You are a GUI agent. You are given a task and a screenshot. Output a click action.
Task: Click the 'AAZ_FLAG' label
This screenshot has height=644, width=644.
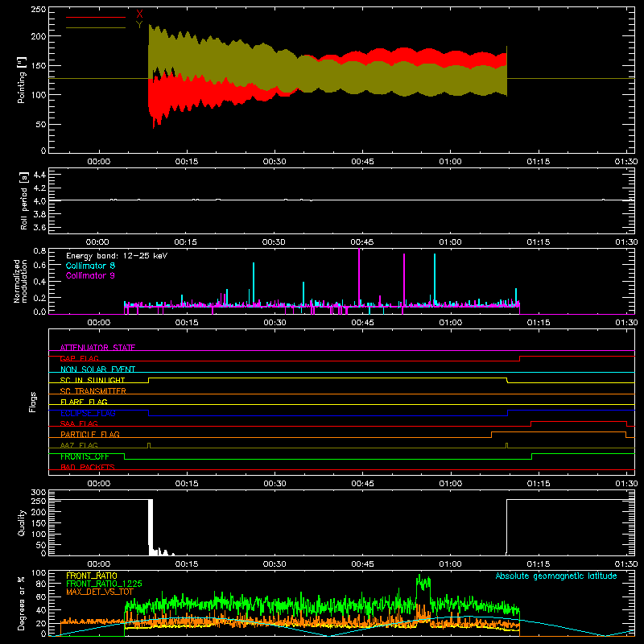[79, 445]
